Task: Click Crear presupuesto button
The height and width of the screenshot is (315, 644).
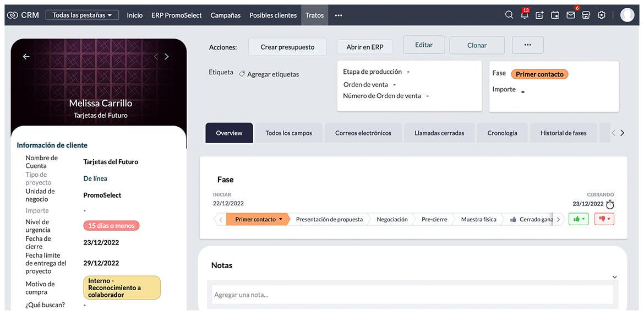Action: click(287, 47)
